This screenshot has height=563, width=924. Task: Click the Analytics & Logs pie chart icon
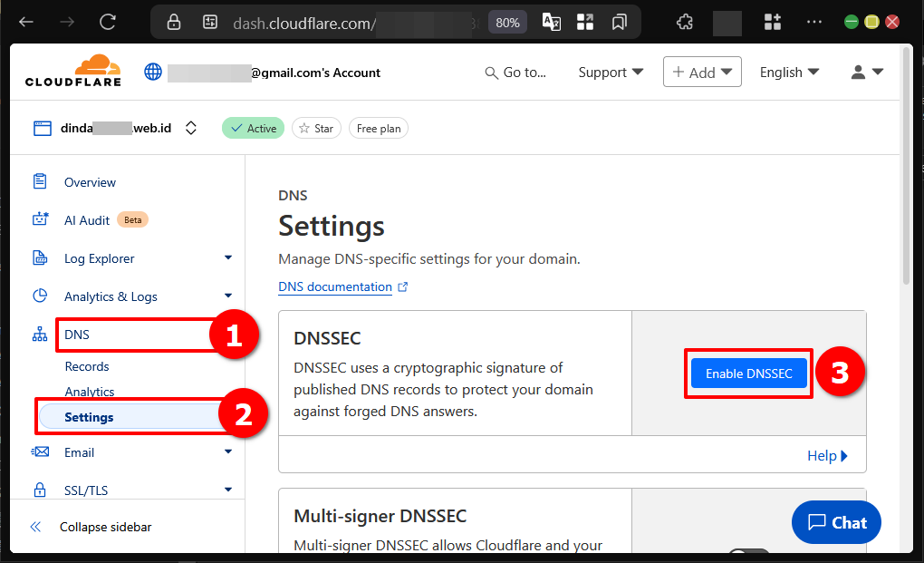(40, 296)
